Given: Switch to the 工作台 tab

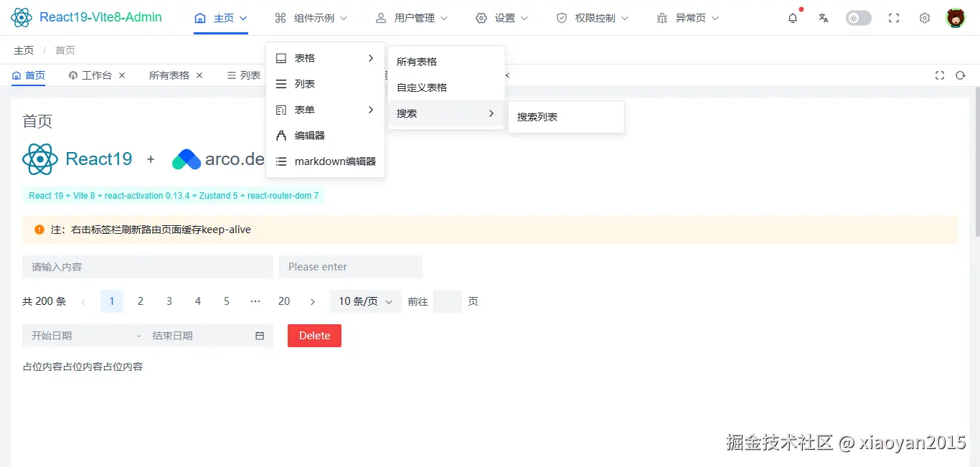Looking at the screenshot, I should point(90,75).
